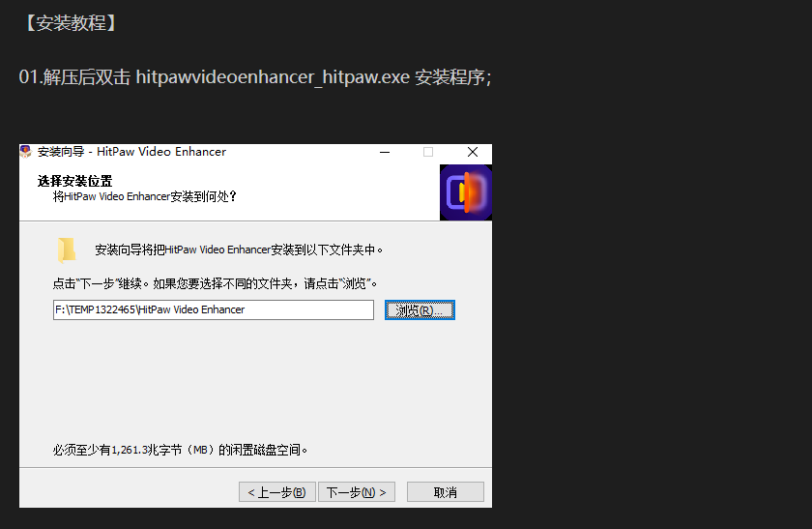Click the 浏览(R)... browse button
This screenshot has height=529, width=812.
[420, 309]
